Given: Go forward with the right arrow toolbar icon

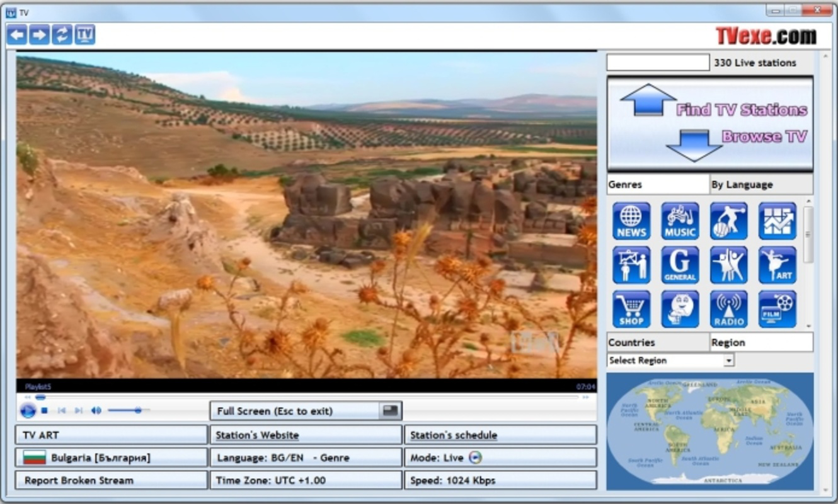Looking at the screenshot, I should (39, 35).
